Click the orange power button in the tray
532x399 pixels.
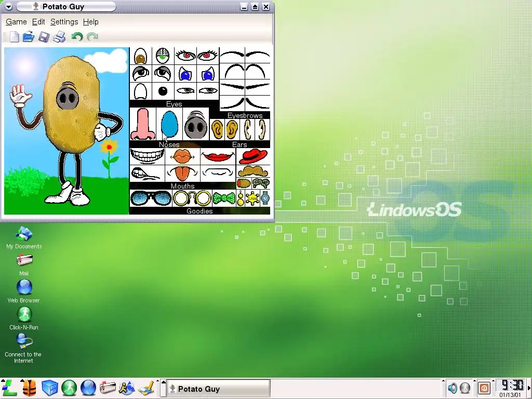point(484,388)
